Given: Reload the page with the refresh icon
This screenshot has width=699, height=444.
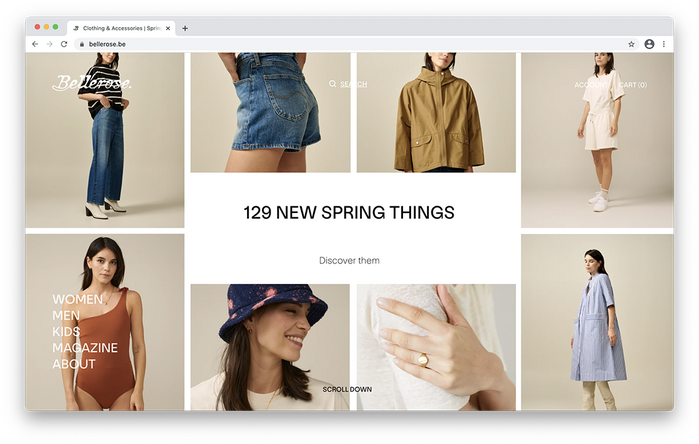Looking at the screenshot, I should pos(64,44).
